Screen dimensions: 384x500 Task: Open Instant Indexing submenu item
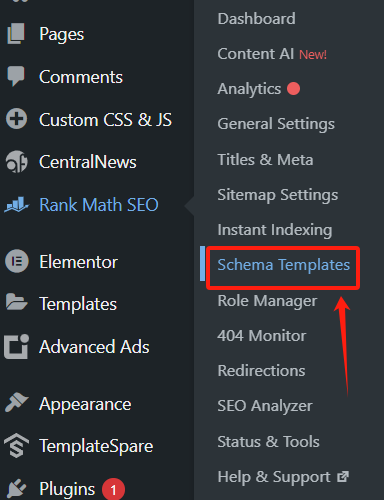pyautogui.click(x=275, y=230)
